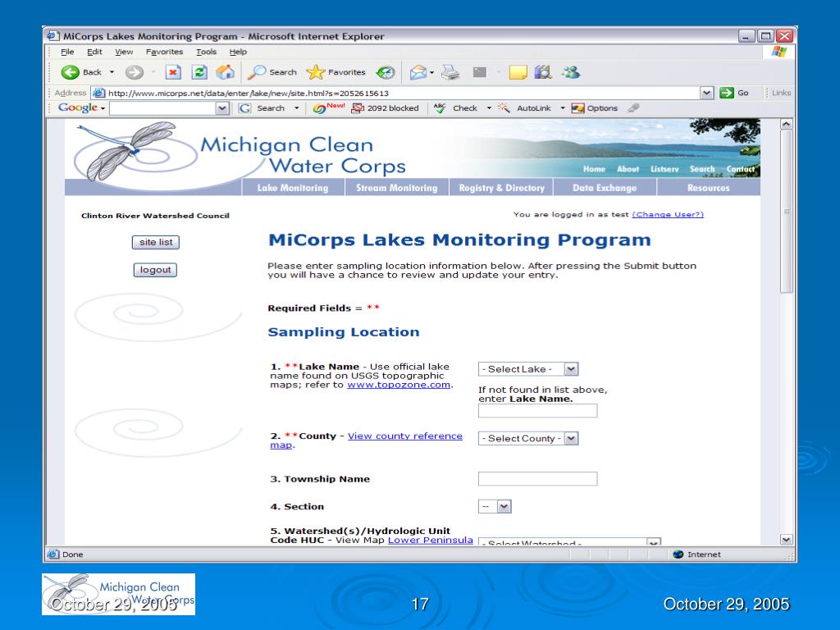Print the page using printer icon

pyautogui.click(x=450, y=72)
